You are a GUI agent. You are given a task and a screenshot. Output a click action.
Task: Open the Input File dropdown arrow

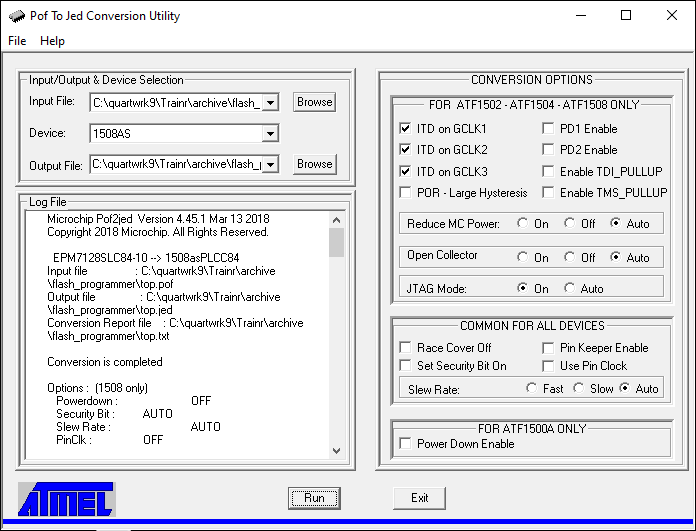tap(270, 102)
